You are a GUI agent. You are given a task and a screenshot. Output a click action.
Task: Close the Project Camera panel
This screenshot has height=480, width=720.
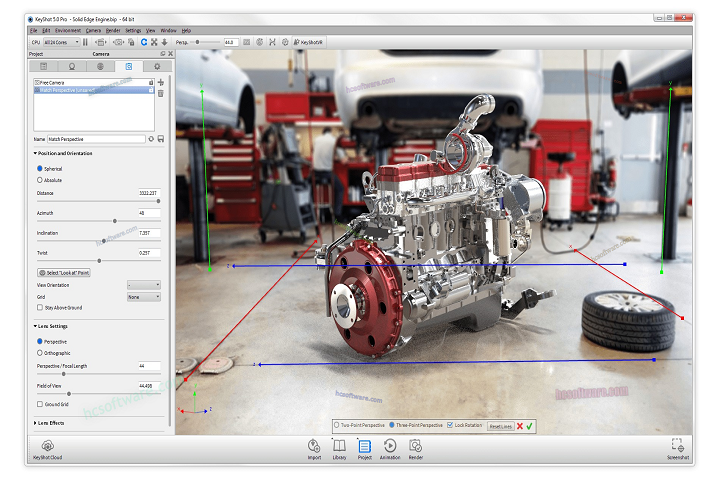coord(170,54)
